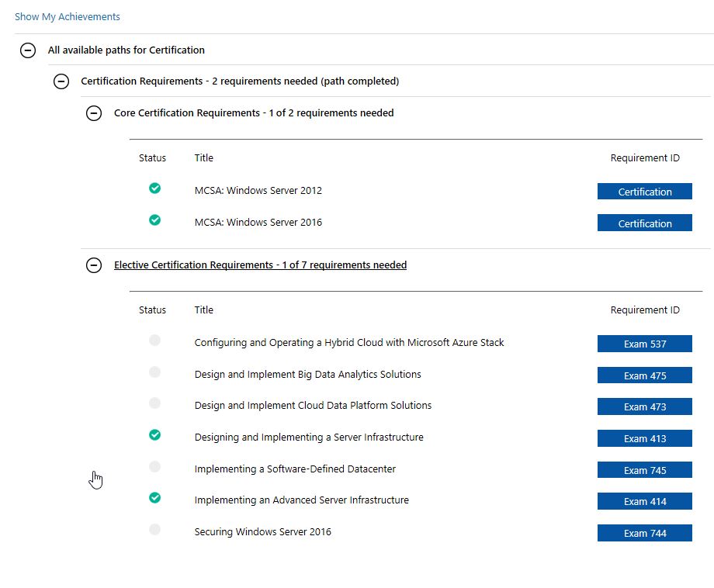
Task: Click the Elective Certification Requirements underlined heading
Action: 261,265
